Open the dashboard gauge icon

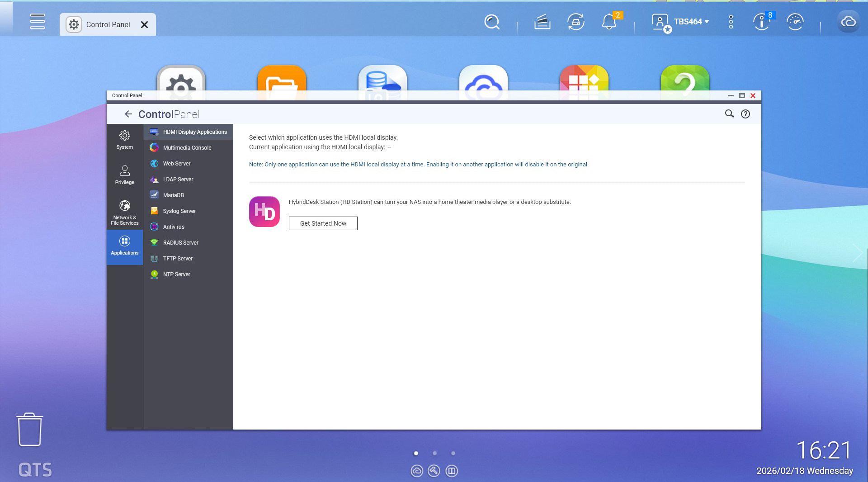tap(795, 22)
